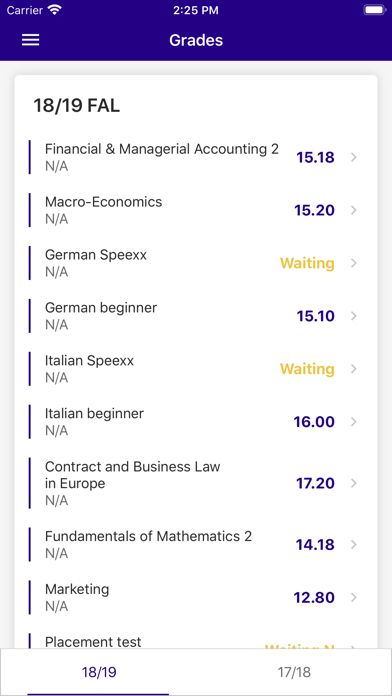Open the Macro-Economics course entry
Image resolution: width=392 pixels, height=696 pixels.
click(x=196, y=210)
